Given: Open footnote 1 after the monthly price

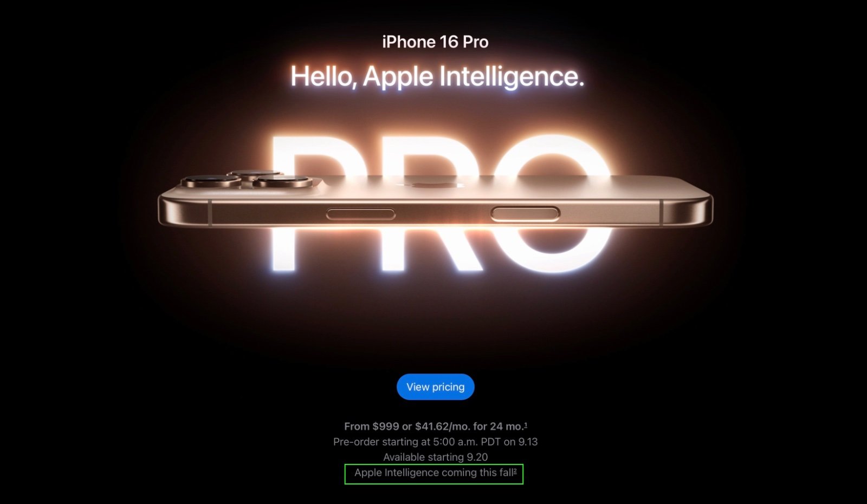Looking at the screenshot, I should point(526,425).
